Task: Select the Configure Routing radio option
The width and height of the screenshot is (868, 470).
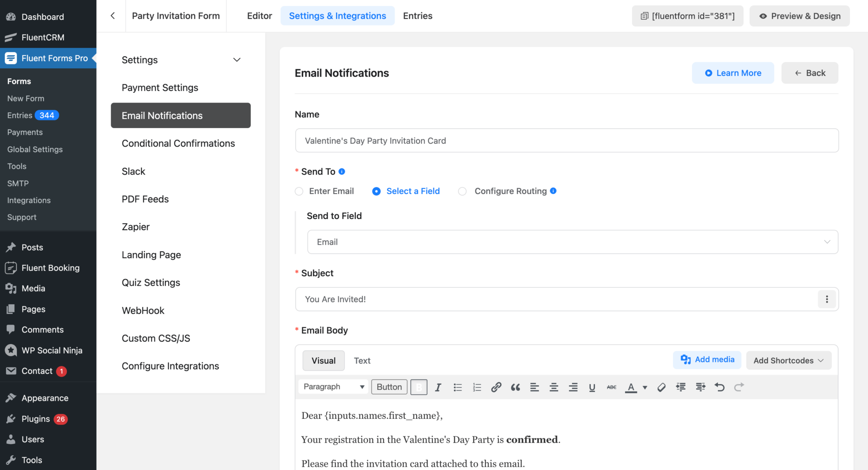Action: pyautogui.click(x=462, y=191)
